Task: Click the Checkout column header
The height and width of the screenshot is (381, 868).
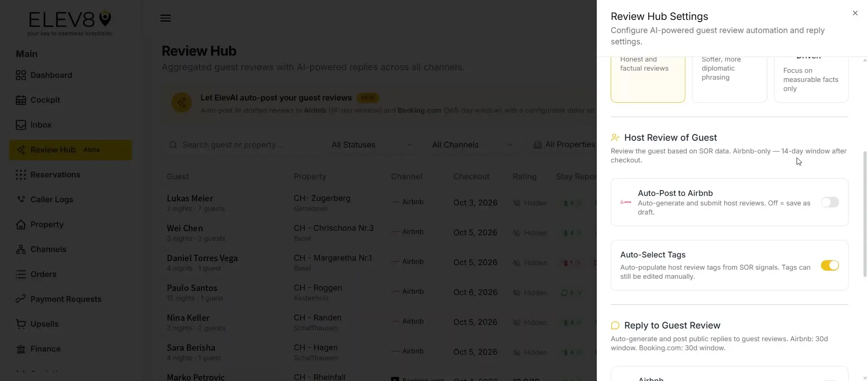Action: 471,176
